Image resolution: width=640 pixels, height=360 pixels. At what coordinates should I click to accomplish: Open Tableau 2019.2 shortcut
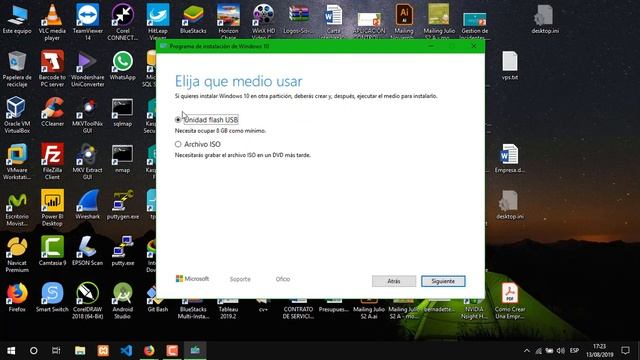click(x=228, y=309)
